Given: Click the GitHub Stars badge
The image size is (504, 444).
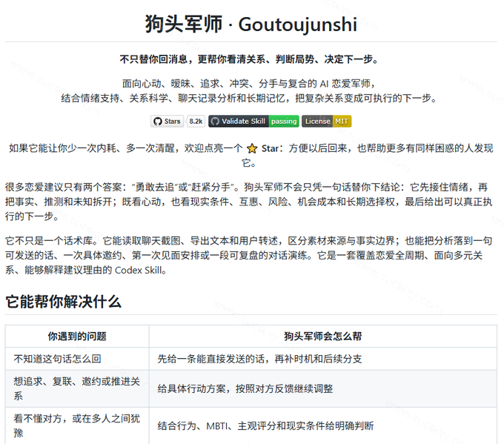Looking at the screenshot, I should coord(168,122).
